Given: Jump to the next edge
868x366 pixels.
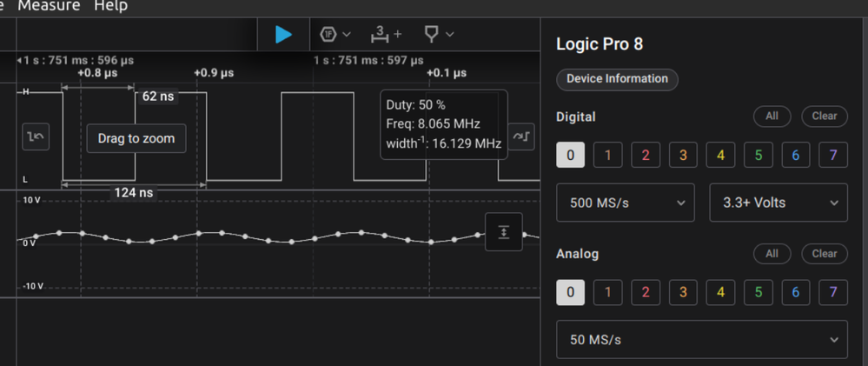Looking at the screenshot, I should coord(521,136).
